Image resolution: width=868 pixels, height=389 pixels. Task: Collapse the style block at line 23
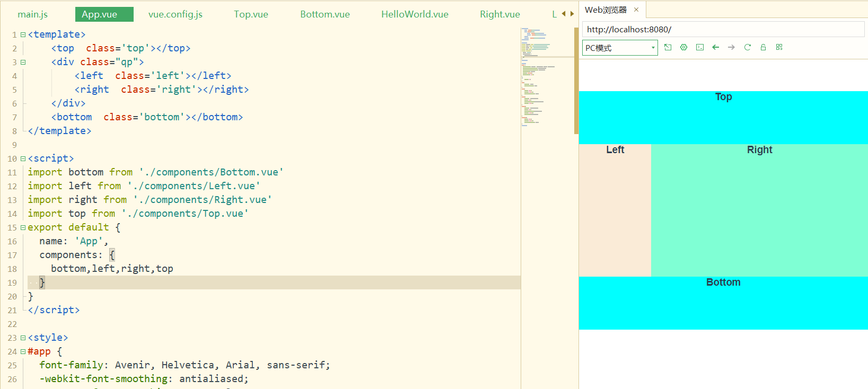click(23, 338)
